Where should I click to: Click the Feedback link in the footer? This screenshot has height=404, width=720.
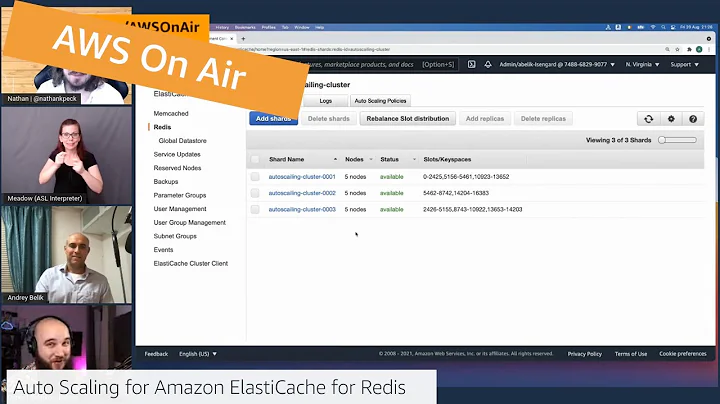(x=156, y=354)
